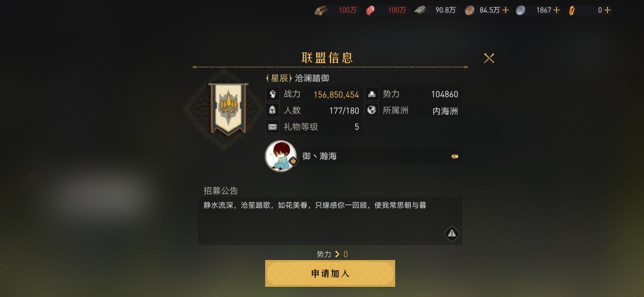
Task: Add more silver coins with plus
Action: point(556,10)
